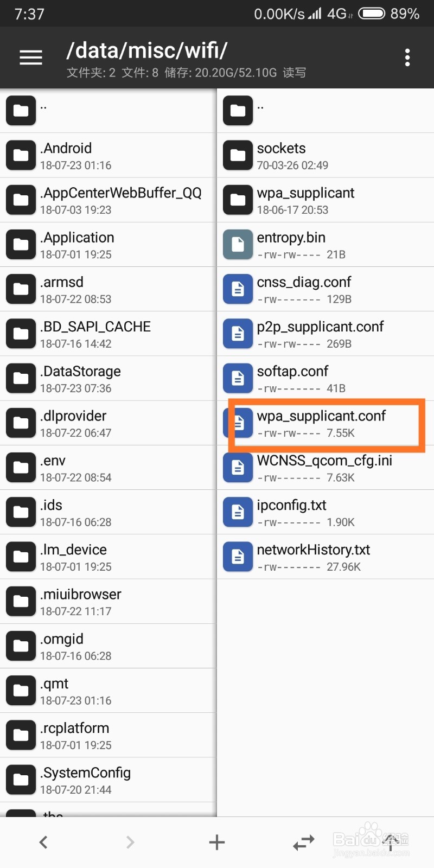Tap the p2p_supplicant.conf document icon
Screen dimensions: 434x868
point(238,334)
